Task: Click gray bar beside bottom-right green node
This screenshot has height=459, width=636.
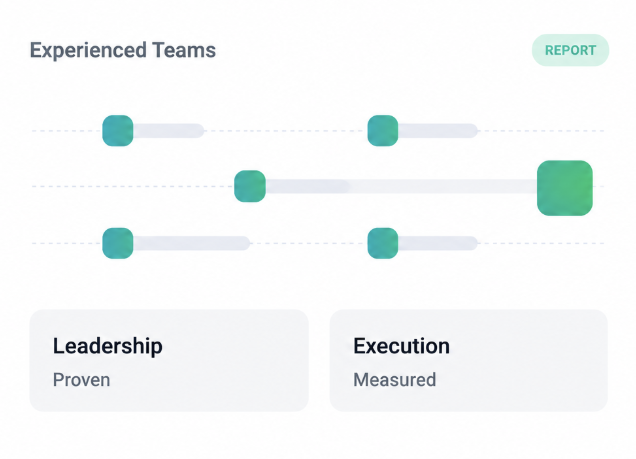Action: click(x=438, y=243)
